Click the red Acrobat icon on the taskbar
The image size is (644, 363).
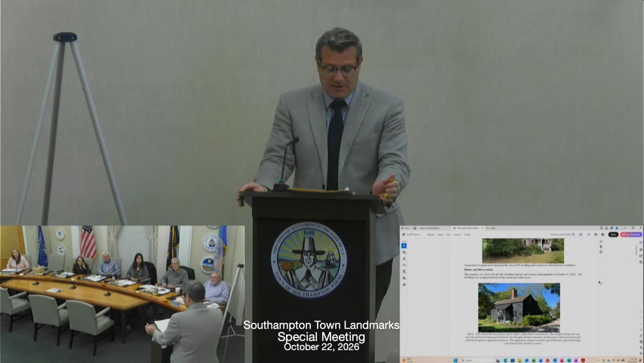(583, 360)
